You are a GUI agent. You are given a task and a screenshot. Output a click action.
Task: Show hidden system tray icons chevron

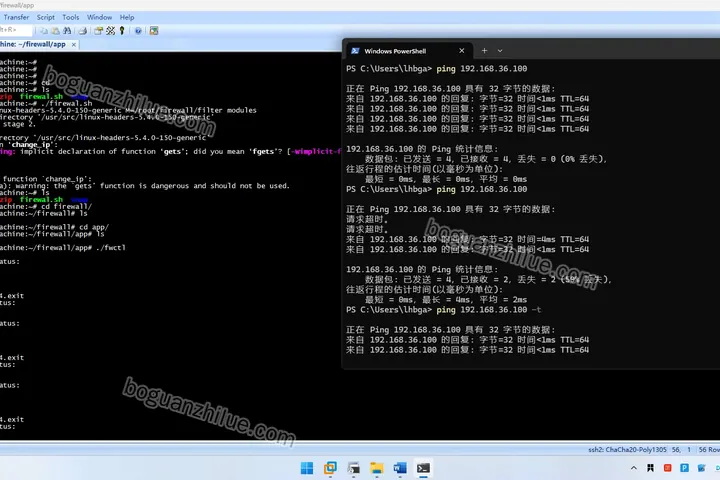tap(634, 468)
